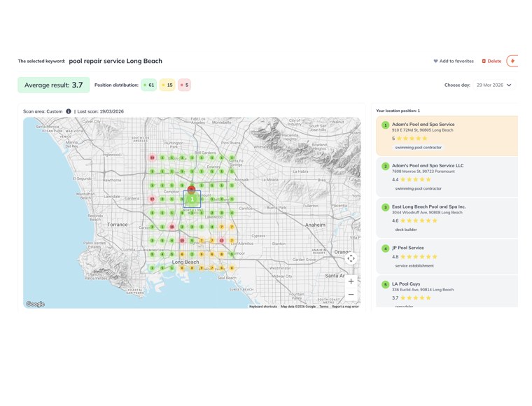Viewport: 532px width, 406px height.
Task: Click the Keyboard shortcuts map link
Action: (x=263, y=307)
